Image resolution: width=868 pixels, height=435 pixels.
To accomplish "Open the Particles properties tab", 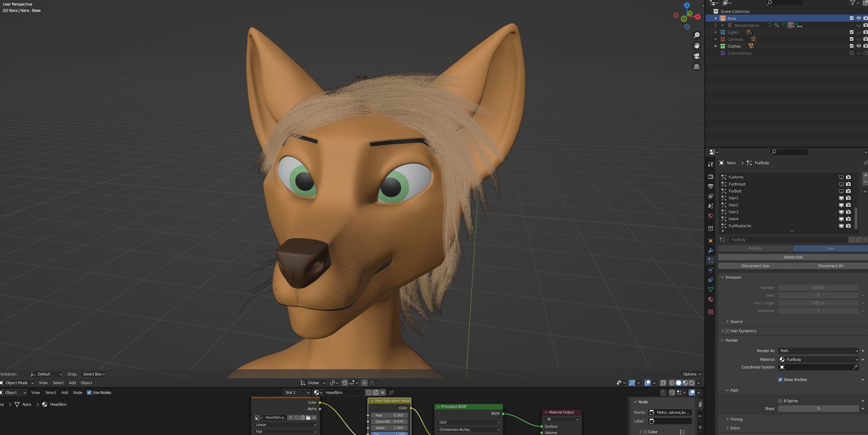I will (x=710, y=260).
